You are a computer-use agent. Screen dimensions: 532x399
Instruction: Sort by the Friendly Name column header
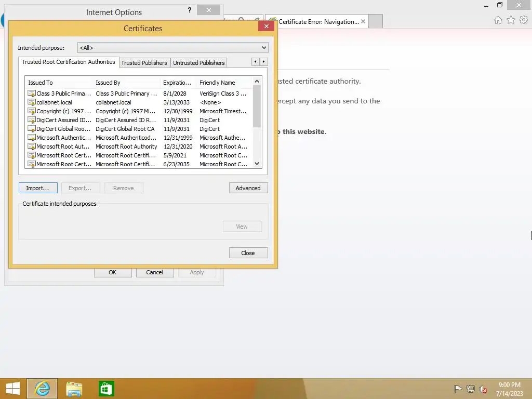224,83
